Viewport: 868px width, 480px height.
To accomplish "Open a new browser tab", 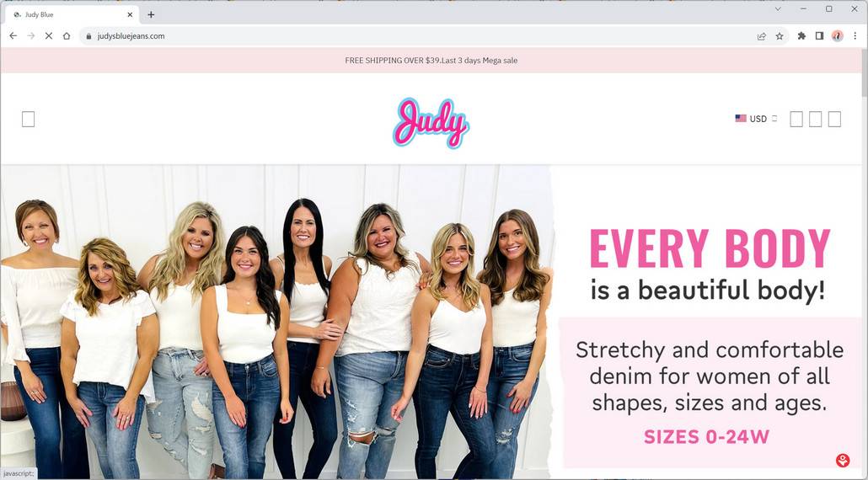I will (x=151, y=15).
